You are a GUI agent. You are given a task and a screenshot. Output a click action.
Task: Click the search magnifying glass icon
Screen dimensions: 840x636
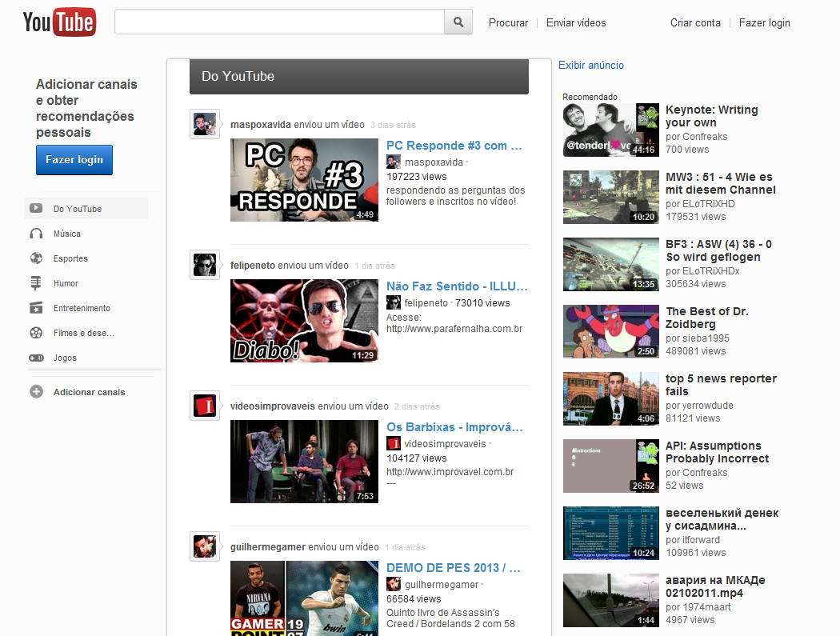[x=458, y=22]
